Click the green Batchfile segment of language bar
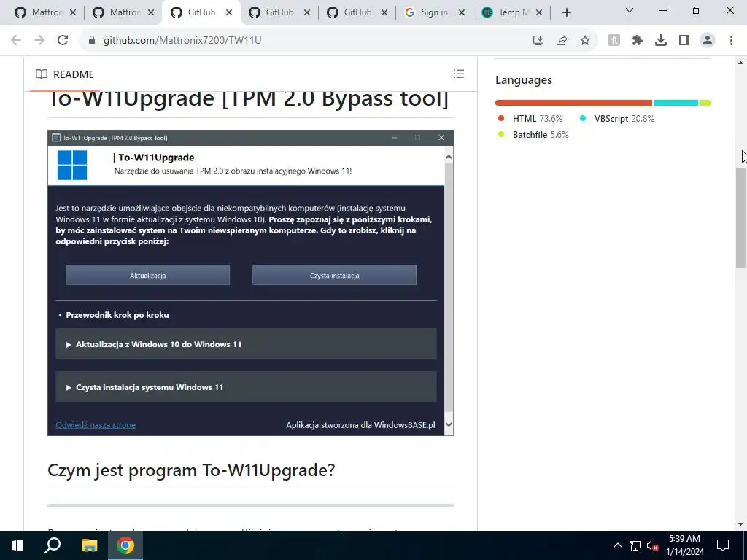747x560 pixels. pyautogui.click(x=705, y=103)
